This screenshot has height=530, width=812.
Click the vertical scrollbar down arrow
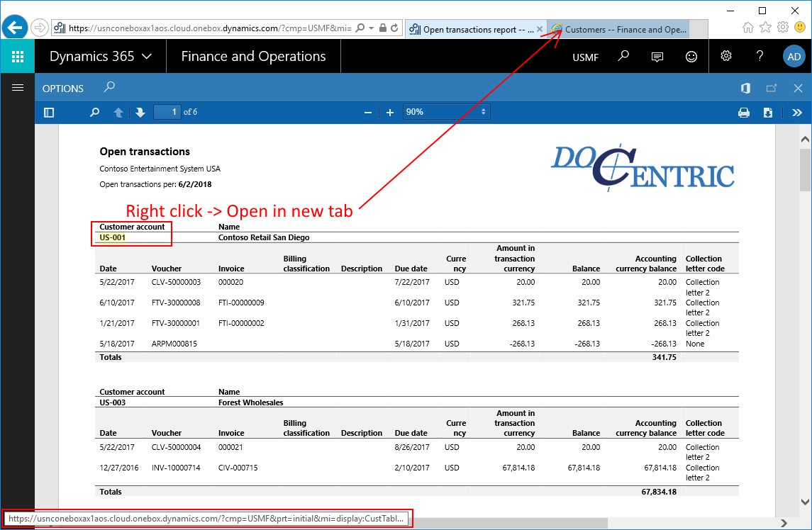[x=805, y=502]
